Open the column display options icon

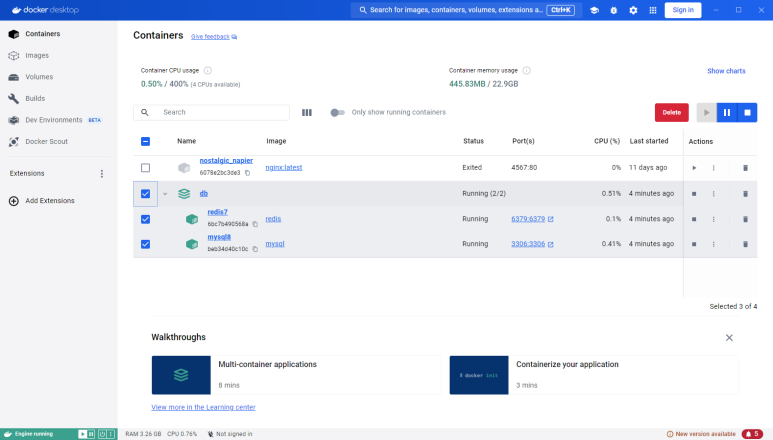[307, 112]
